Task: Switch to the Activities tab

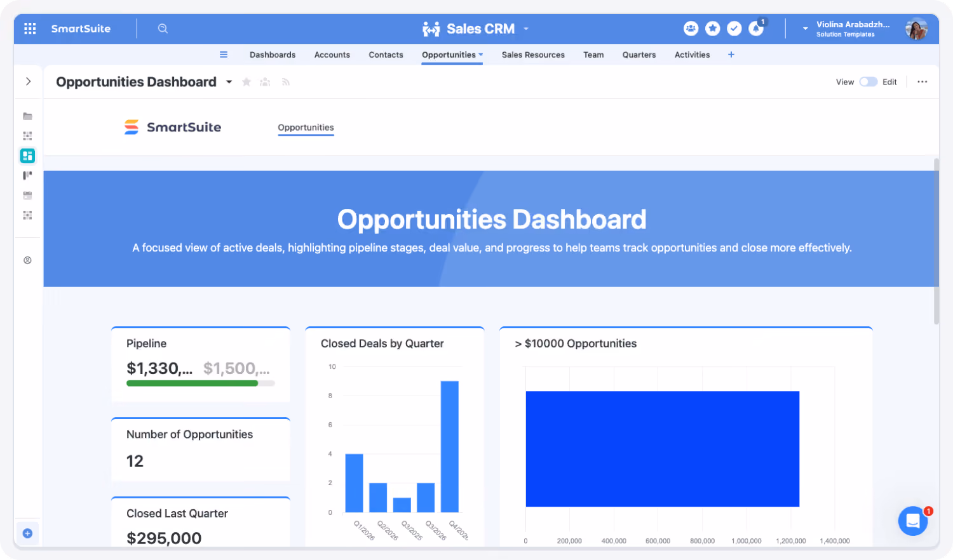Action: click(x=693, y=55)
